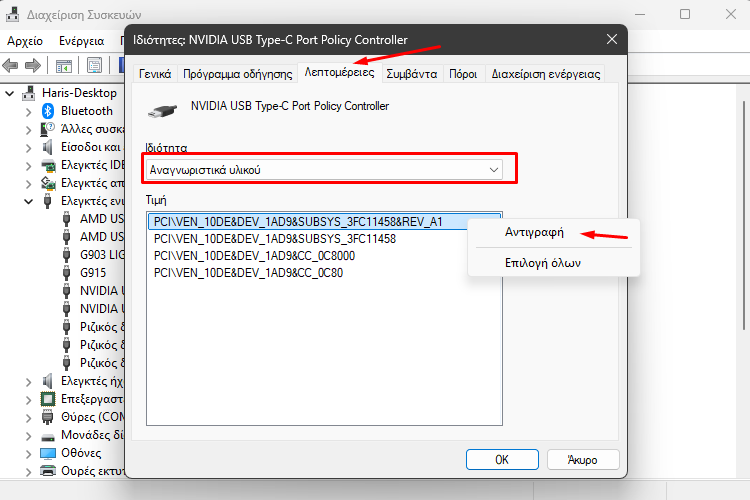Click the USB plug icon in dialog
The height and width of the screenshot is (500, 750).
pyautogui.click(x=162, y=111)
